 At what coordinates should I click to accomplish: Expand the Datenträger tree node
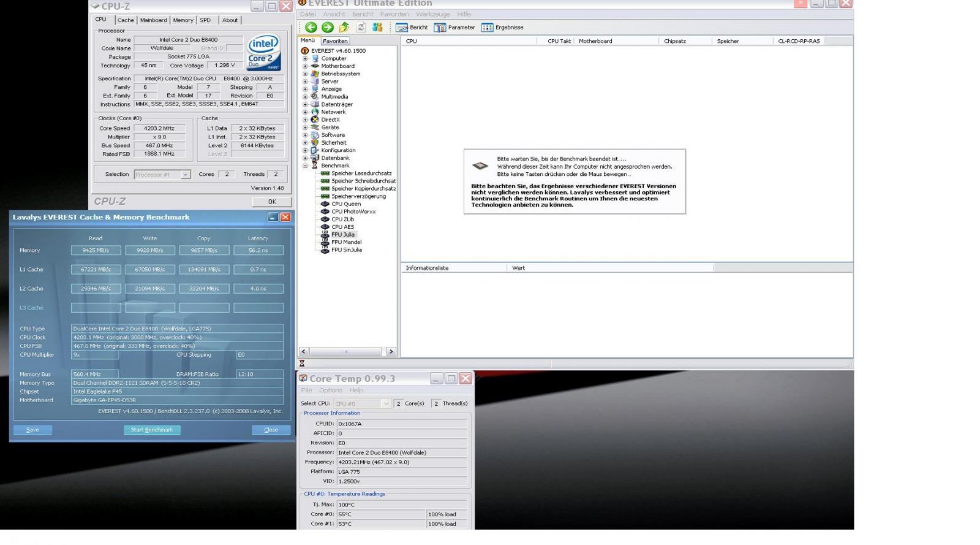click(x=305, y=105)
